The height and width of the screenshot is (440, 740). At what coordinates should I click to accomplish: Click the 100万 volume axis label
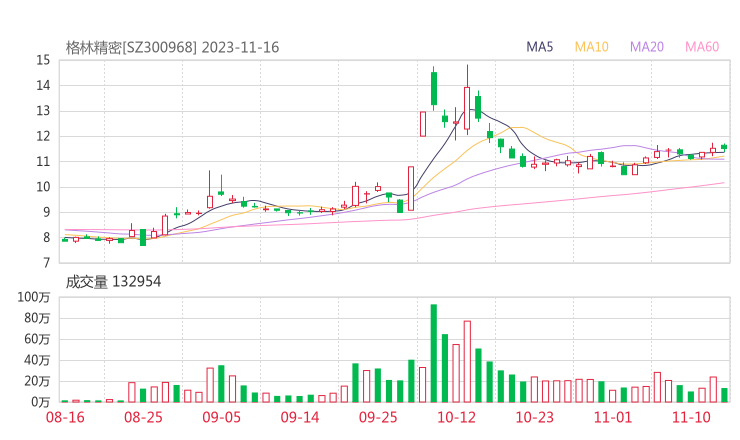point(34,297)
